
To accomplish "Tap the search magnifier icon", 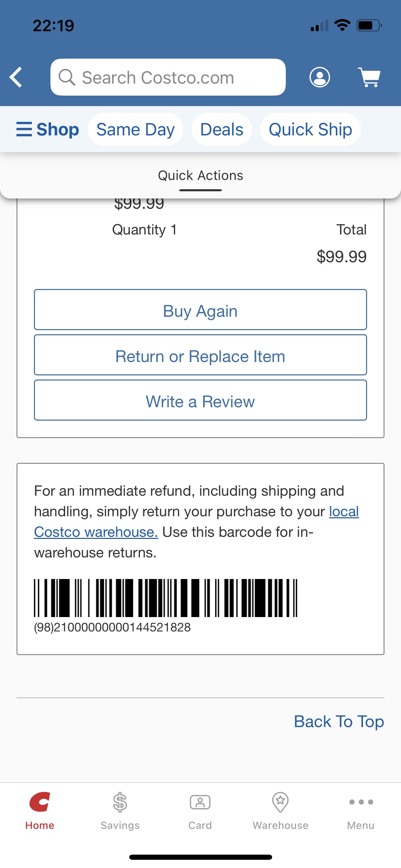I will click(x=66, y=77).
